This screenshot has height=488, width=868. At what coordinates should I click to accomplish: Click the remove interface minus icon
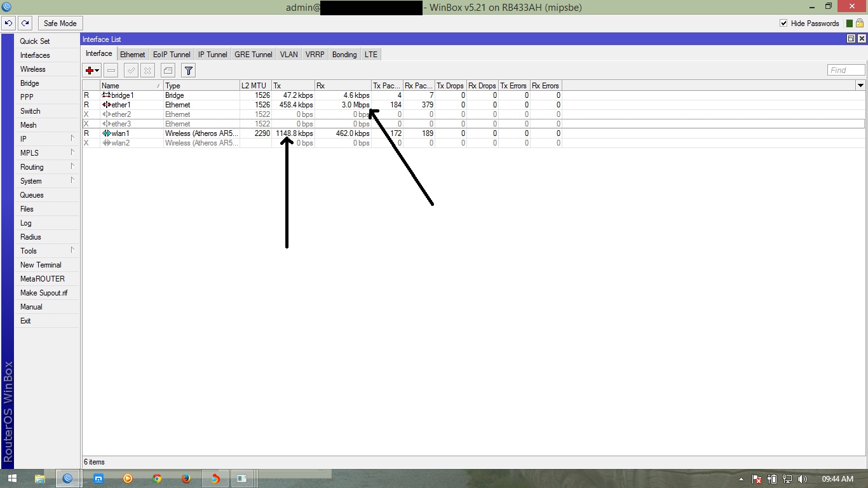111,70
